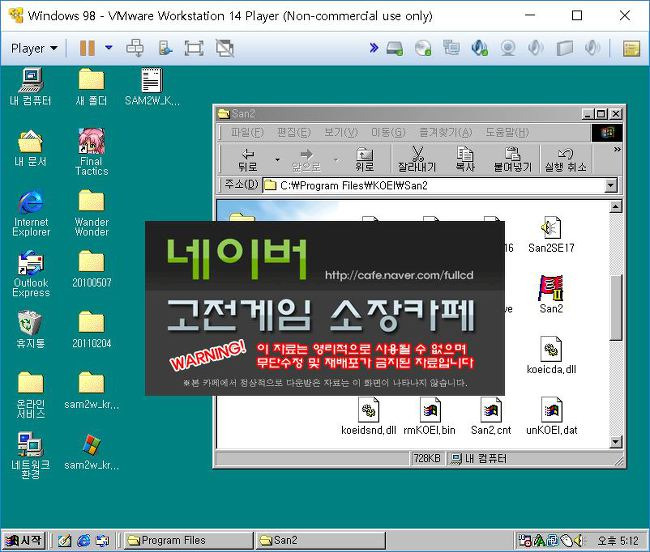Click the 위로 (Up) toolbar button

[x=365, y=160]
